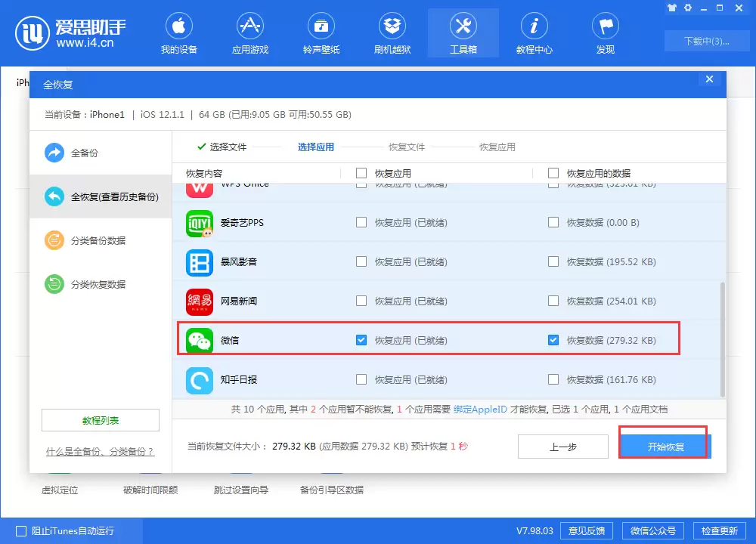Click the 恢复文件 step tab

click(407, 147)
